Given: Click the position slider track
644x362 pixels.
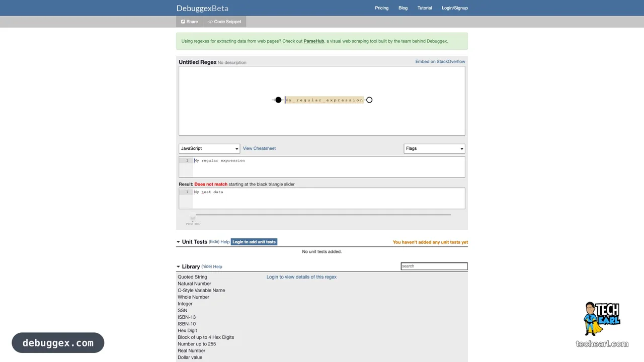Looking at the screenshot, I should [323, 215].
